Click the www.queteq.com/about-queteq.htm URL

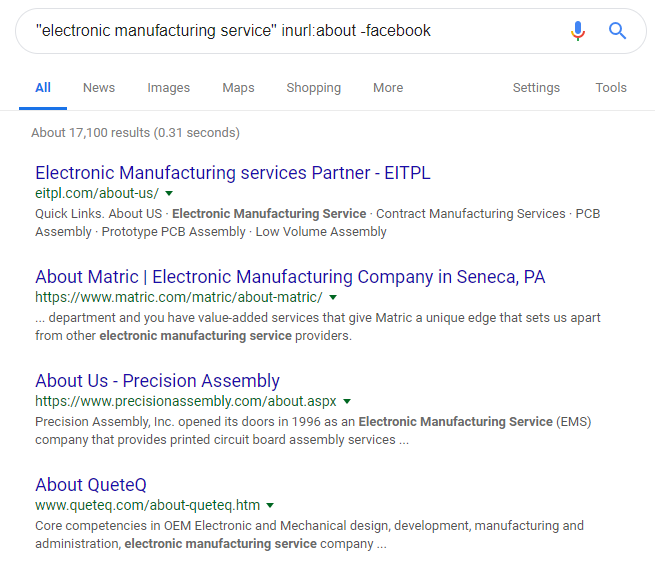[147, 505]
